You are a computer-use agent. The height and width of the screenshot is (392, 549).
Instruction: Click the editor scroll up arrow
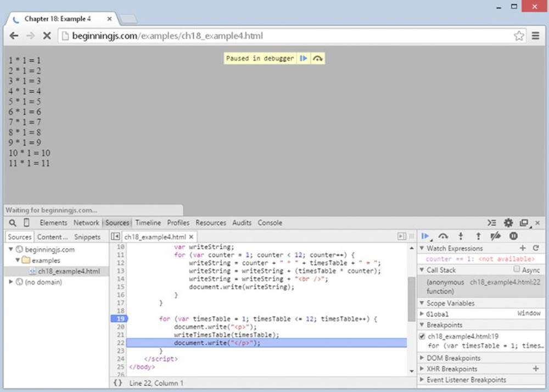pyautogui.click(x=411, y=248)
